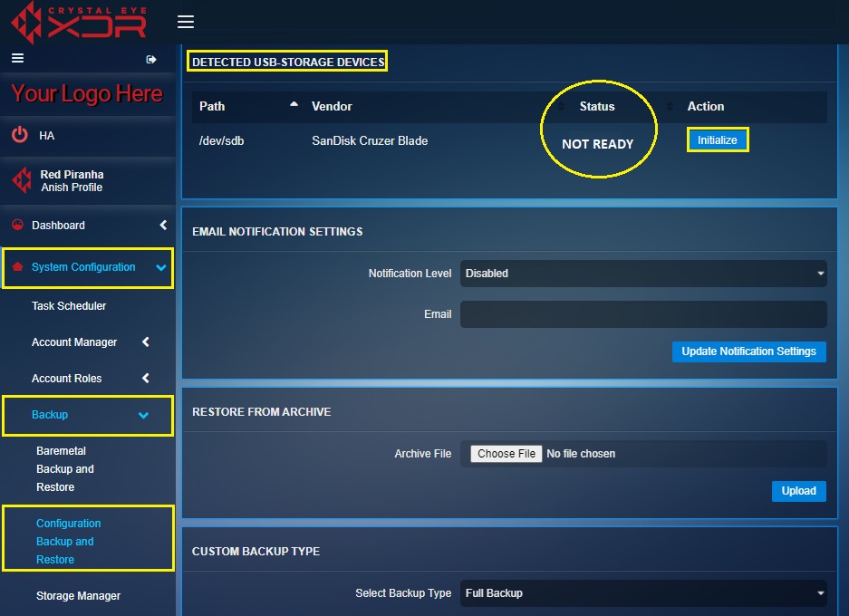
Task: Click the /dev/sdb path cell
Action: click(x=221, y=140)
